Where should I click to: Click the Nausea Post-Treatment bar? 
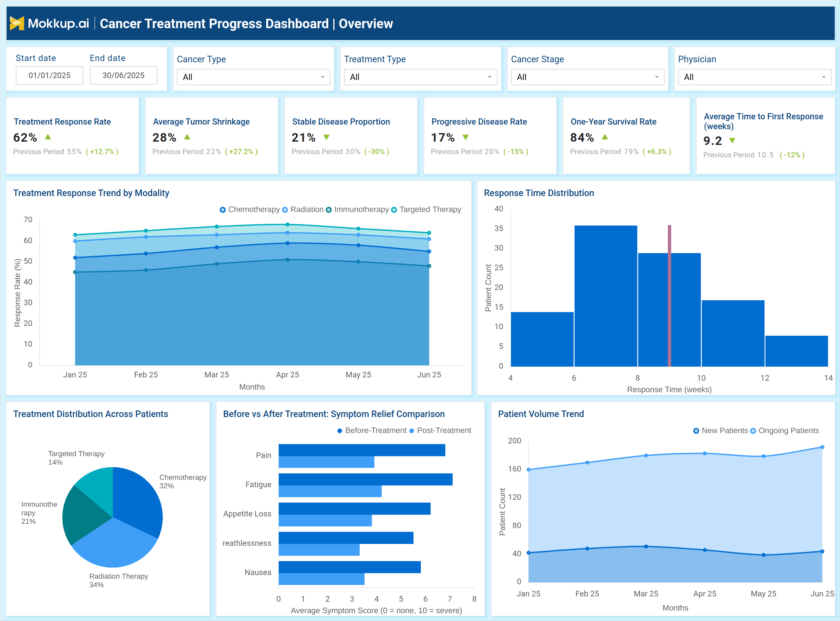[321, 579]
